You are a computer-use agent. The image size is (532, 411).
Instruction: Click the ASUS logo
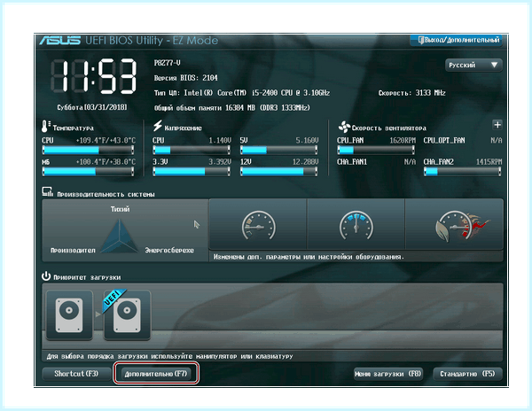(60, 41)
